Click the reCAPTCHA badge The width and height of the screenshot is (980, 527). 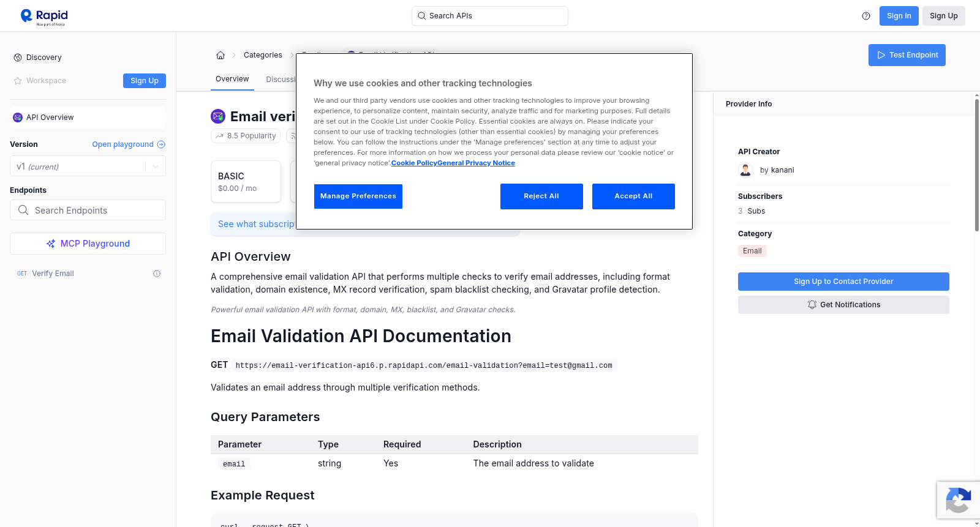[x=958, y=500]
